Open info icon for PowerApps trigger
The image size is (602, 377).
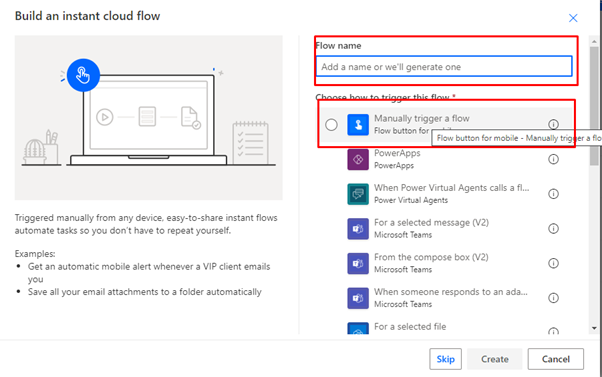[553, 159]
